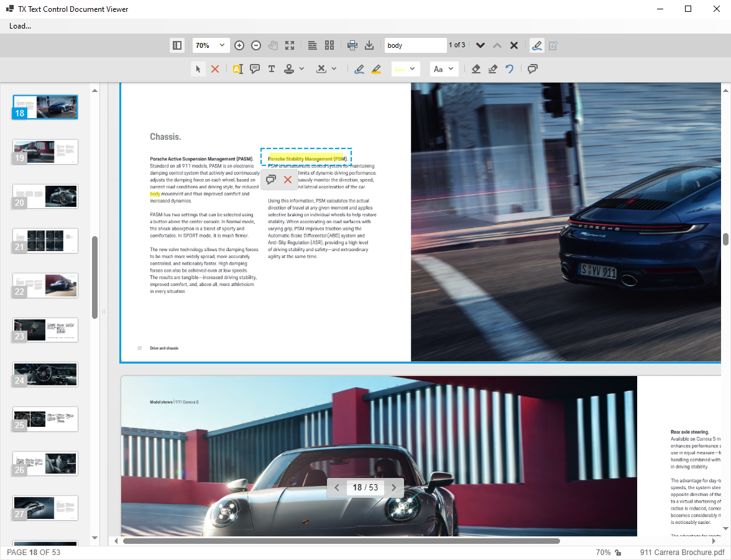Viewport: 731px width, 560px height.
Task: Select the comment annotation tool
Action: (x=255, y=69)
